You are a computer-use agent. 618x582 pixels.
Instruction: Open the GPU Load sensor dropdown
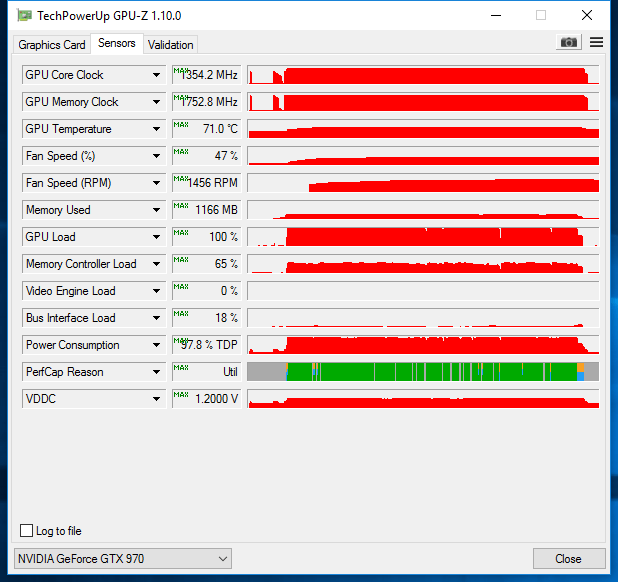[156, 237]
